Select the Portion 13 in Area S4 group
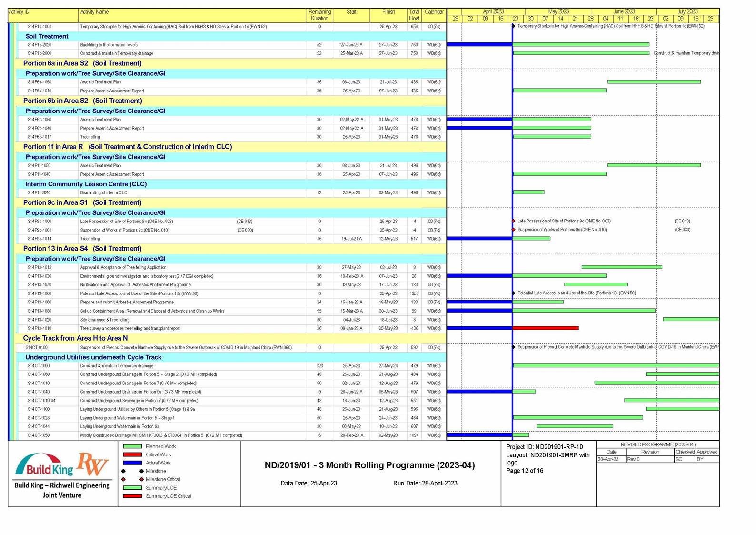The image size is (756, 535). click(x=82, y=249)
